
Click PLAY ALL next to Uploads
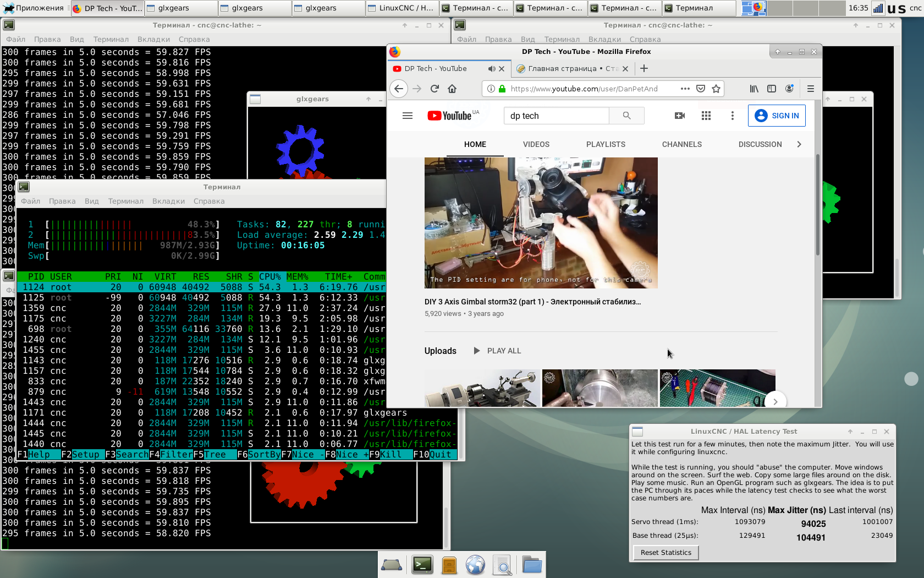click(x=497, y=351)
